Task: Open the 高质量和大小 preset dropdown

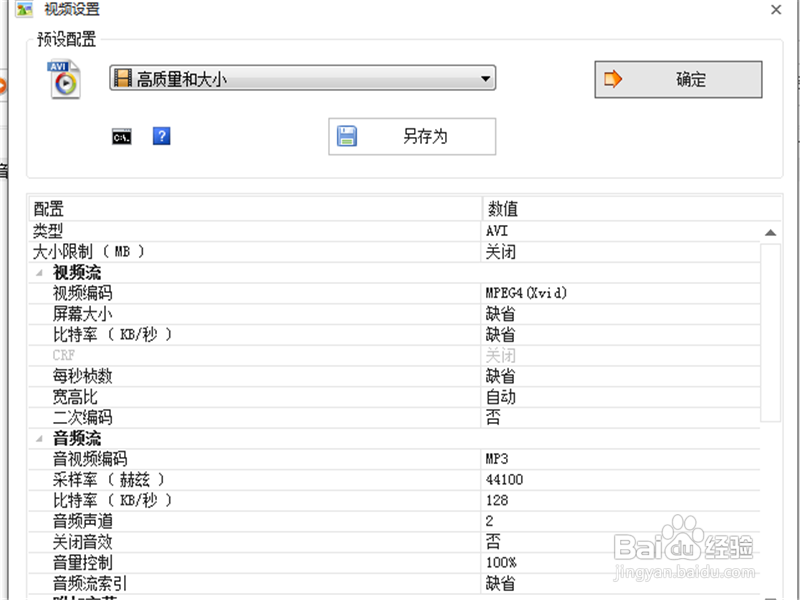Action: (x=300, y=78)
